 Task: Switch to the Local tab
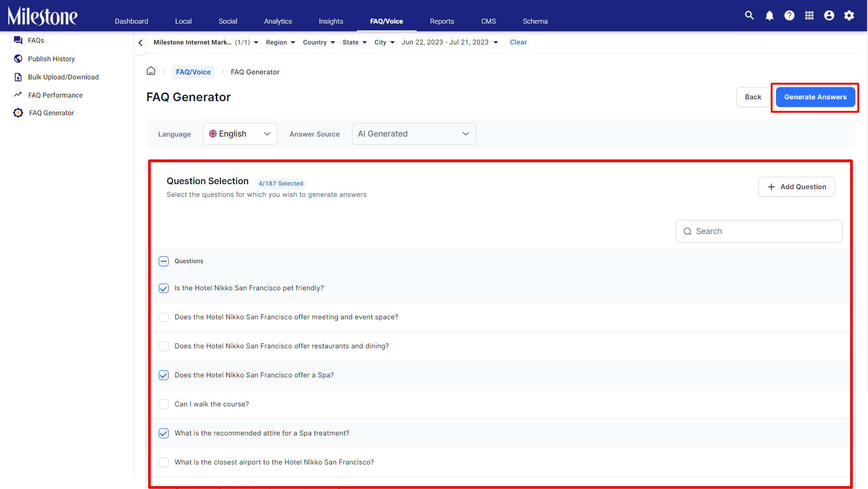tap(183, 21)
